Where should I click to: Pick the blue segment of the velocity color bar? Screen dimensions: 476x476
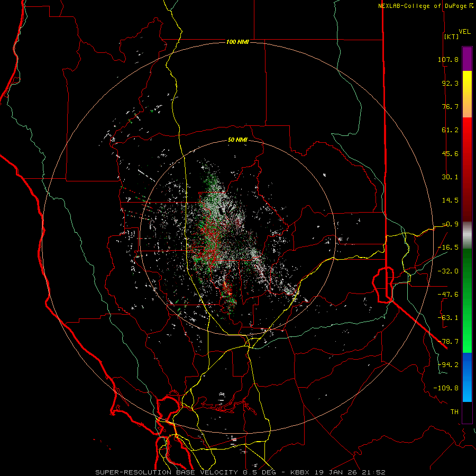467,377
